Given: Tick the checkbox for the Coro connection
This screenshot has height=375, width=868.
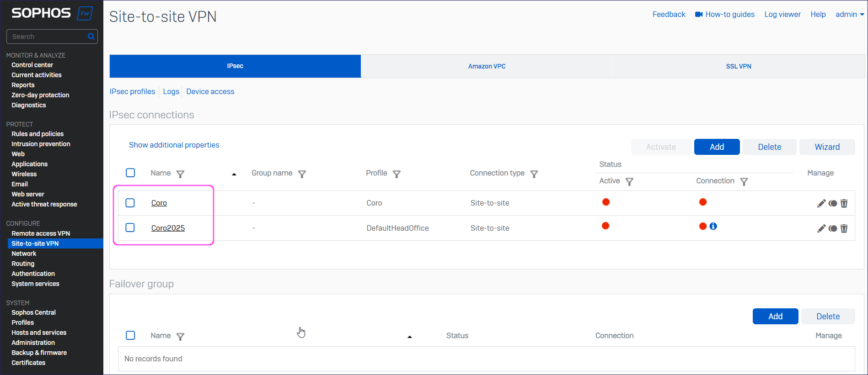Looking at the screenshot, I should tap(130, 203).
